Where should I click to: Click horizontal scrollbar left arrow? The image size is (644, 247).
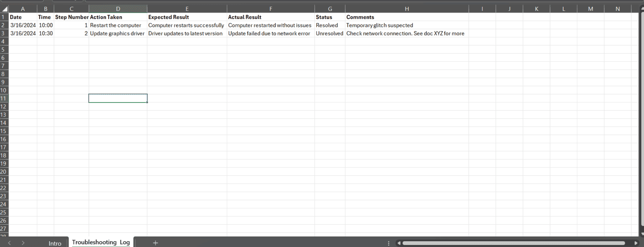pos(399,243)
